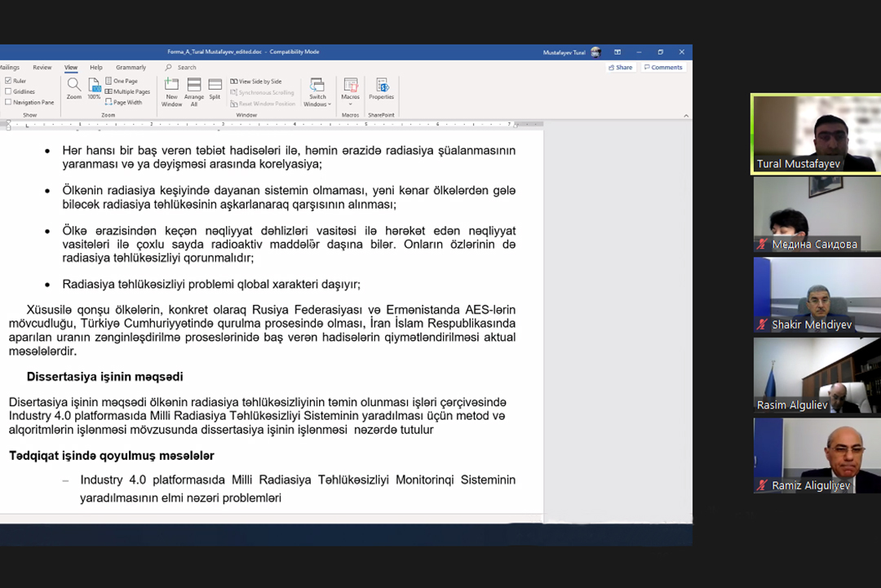This screenshot has width=881, height=588.
Task: Expand the Macros dropdown arrow
Action: coord(350,102)
